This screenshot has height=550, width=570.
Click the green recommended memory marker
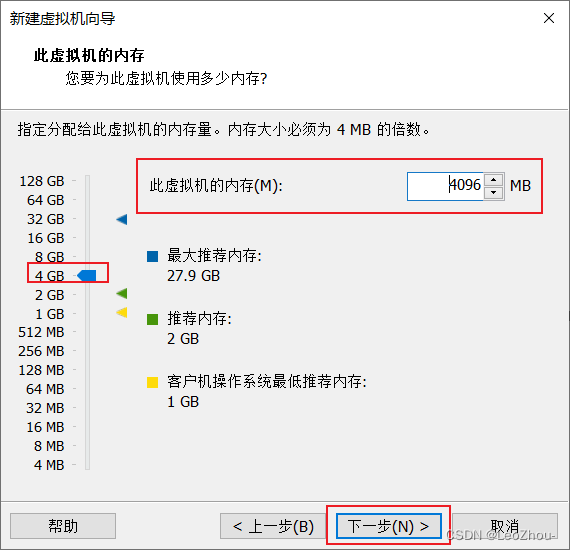[x=122, y=293]
